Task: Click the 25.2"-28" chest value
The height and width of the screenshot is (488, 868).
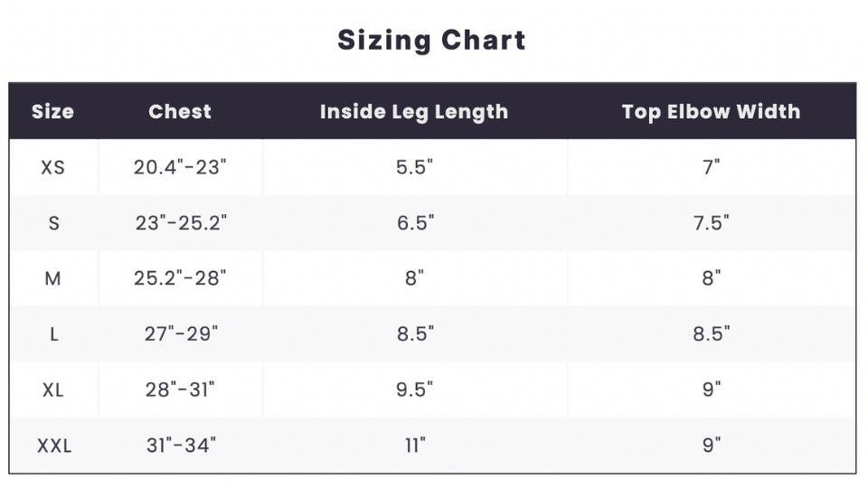Action: pos(180,278)
